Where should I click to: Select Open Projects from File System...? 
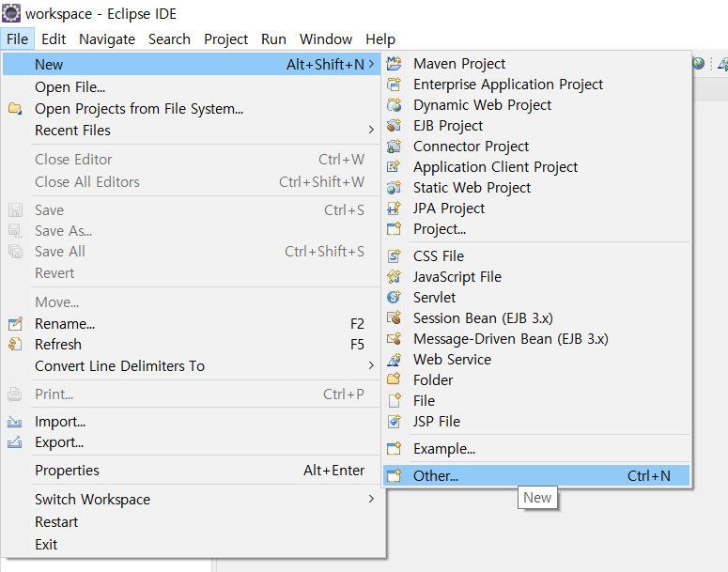(x=192, y=109)
